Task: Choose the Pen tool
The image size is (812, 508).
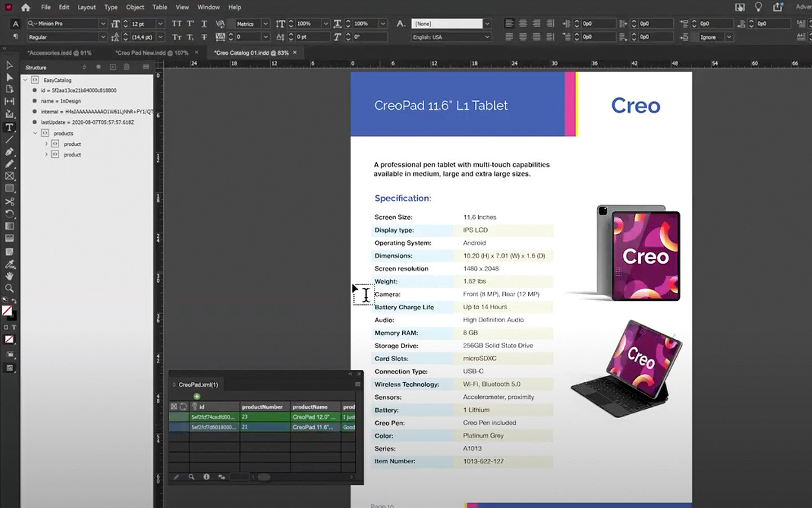Action: tap(9, 152)
